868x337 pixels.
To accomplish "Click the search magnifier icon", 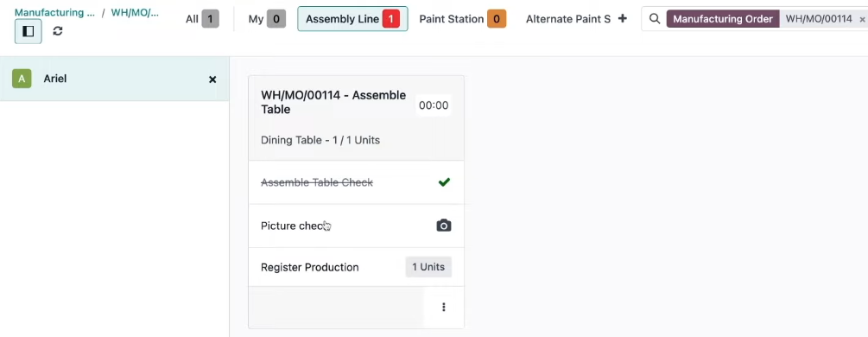I will (655, 19).
